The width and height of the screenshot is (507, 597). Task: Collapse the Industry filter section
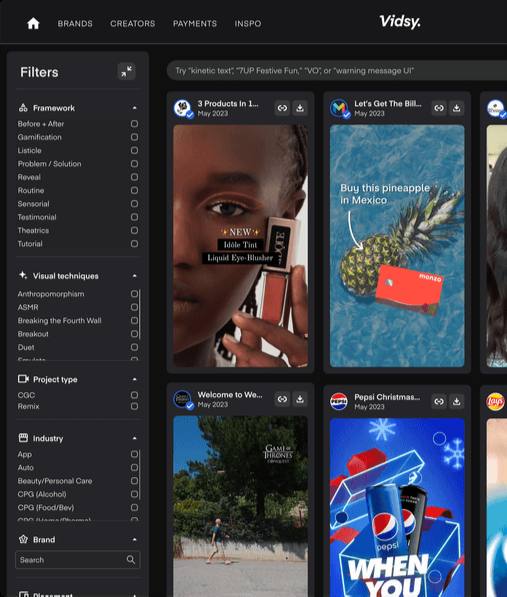[x=134, y=438]
